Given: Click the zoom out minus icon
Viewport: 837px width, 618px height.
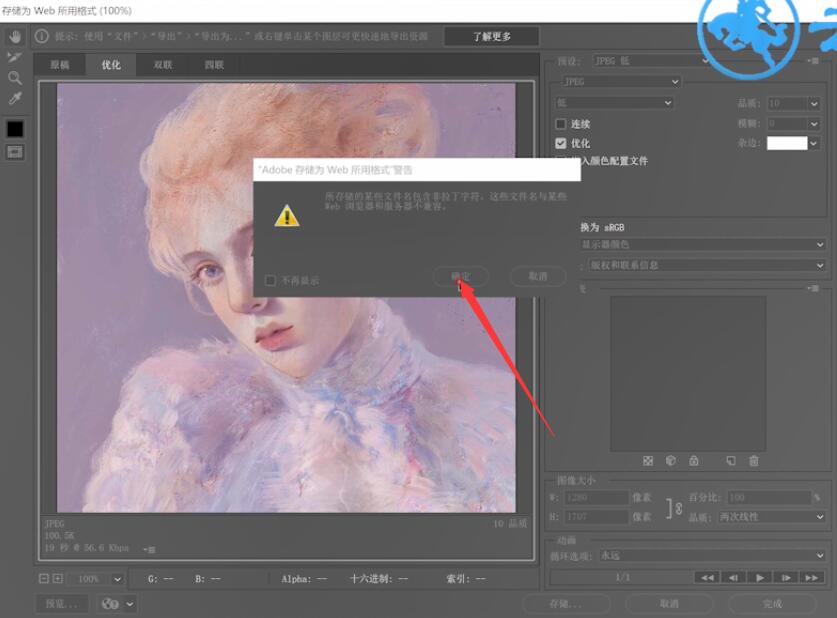Looking at the screenshot, I should (44, 579).
